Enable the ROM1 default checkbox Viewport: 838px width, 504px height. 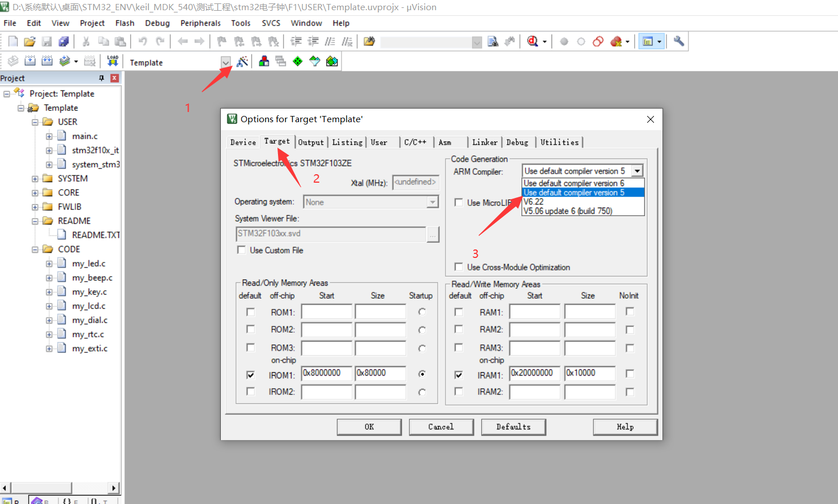click(250, 312)
